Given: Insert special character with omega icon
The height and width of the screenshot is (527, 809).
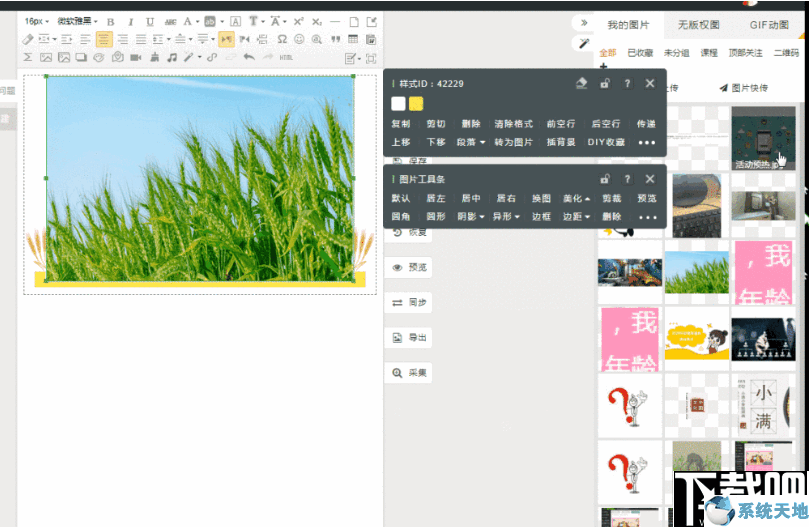Looking at the screenshot, I should click(x=282, y=39).
